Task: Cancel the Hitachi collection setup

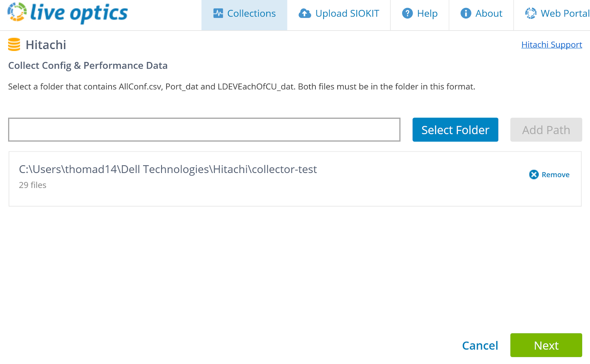Action: (480, 346)
